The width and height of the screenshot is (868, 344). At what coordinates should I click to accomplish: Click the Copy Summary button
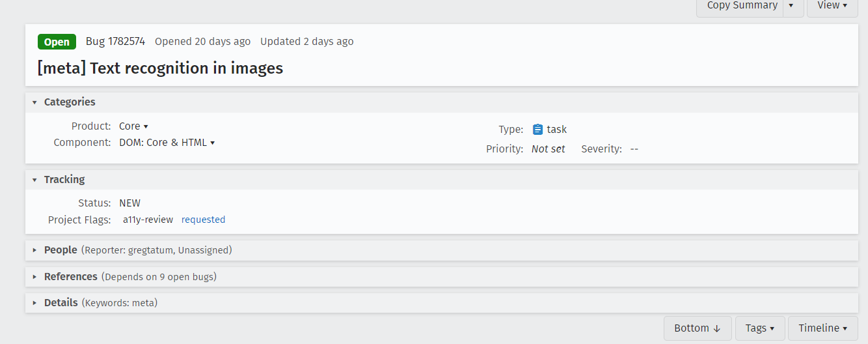tap(742, 5)
